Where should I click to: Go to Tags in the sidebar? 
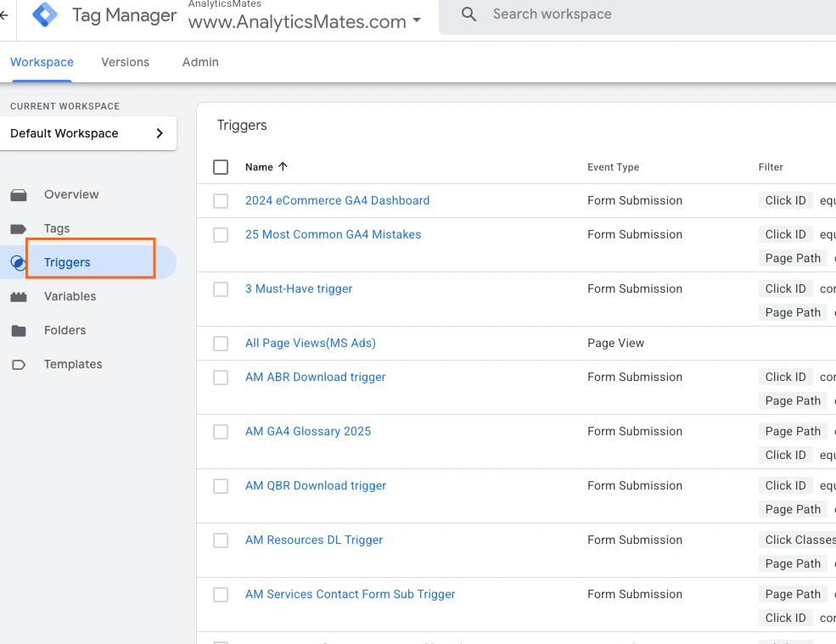[x=57, y=229]
